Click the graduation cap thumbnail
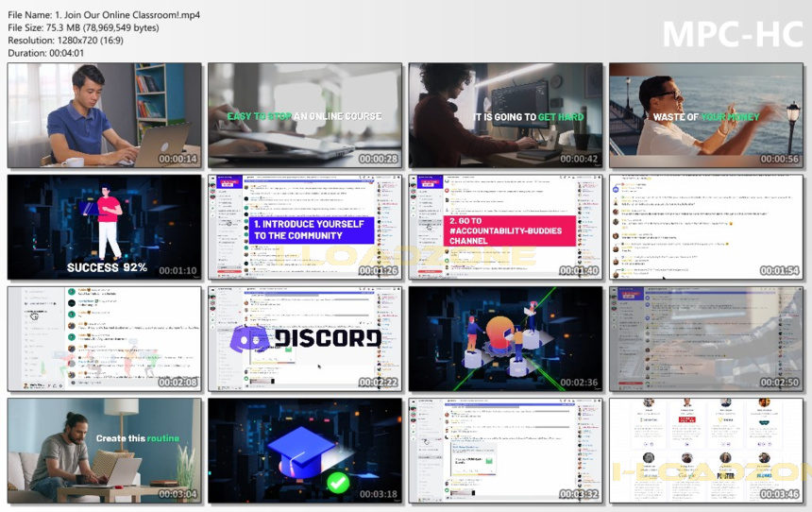812x512 pixels. pyautogui.click(x=305, y=451)
